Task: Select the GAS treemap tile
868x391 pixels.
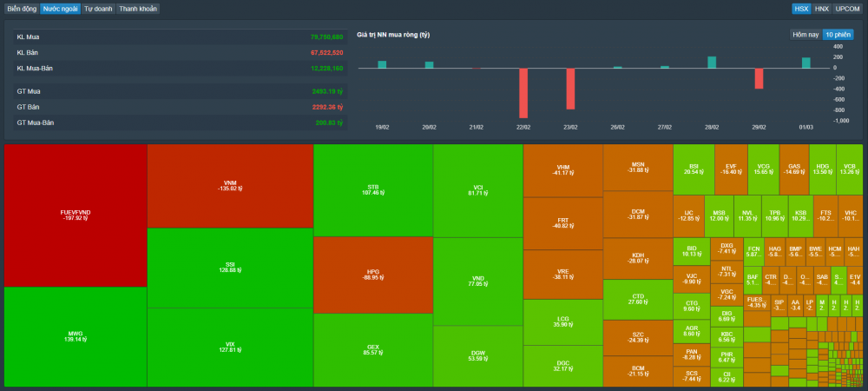Action: point(794,169)
